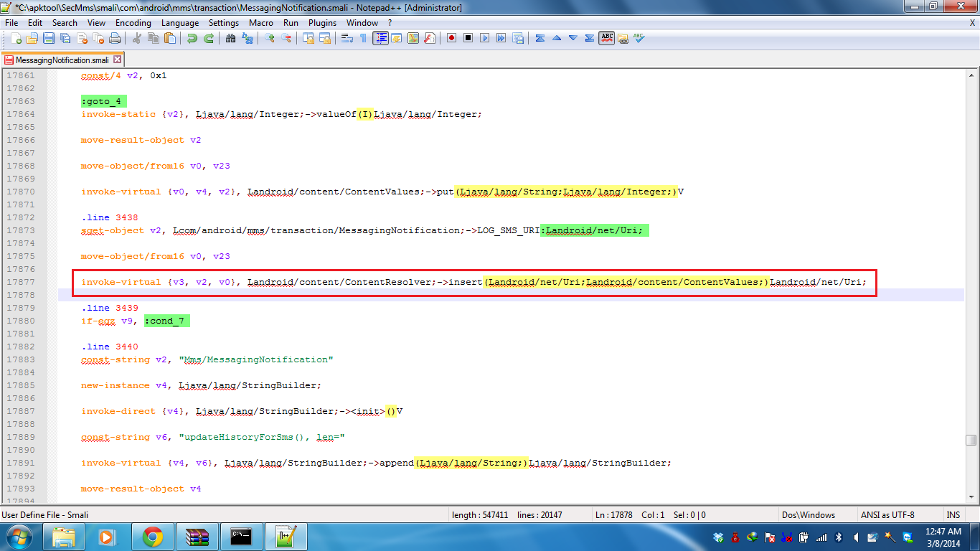Click the green-check ABC spell checker icon
Image resolution: width=980 pixels, height=551 pixels.
coord(639,38)
